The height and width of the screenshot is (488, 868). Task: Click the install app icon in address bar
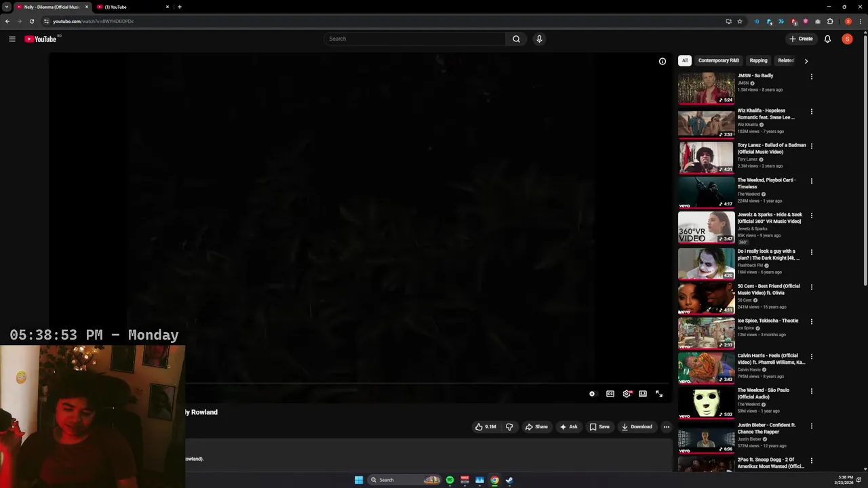pos(729,21)
